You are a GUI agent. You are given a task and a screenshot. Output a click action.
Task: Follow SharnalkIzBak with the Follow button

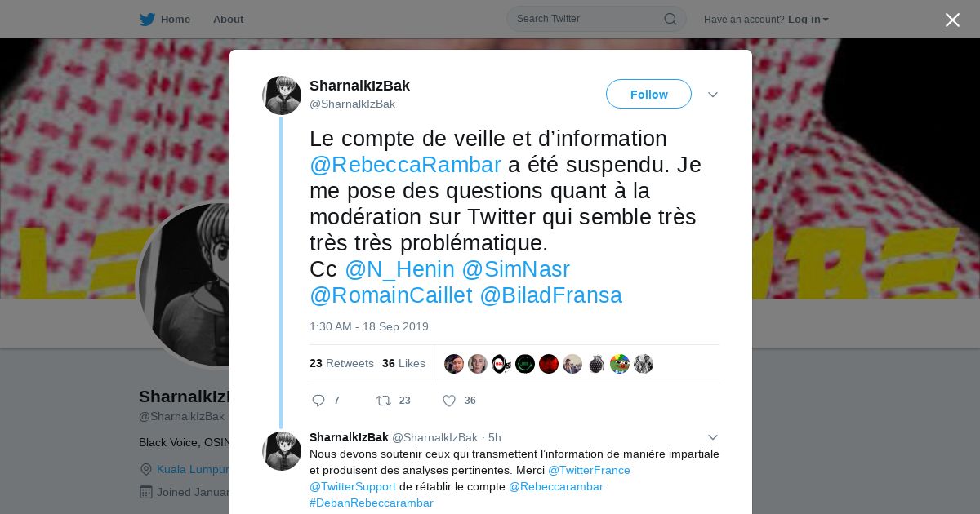pos(648,95)
